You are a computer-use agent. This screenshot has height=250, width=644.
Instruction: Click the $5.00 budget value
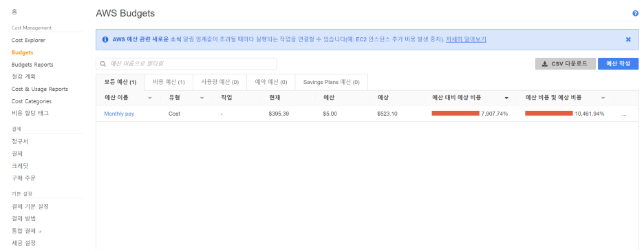point(330,114)
